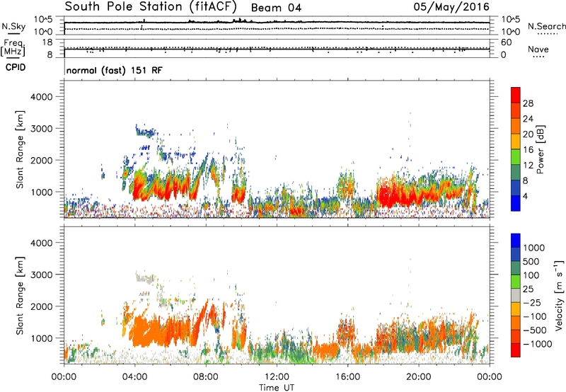Click the left "10^5" noise axis label
This screenshot has width=566, height=392.
[43, 20]
